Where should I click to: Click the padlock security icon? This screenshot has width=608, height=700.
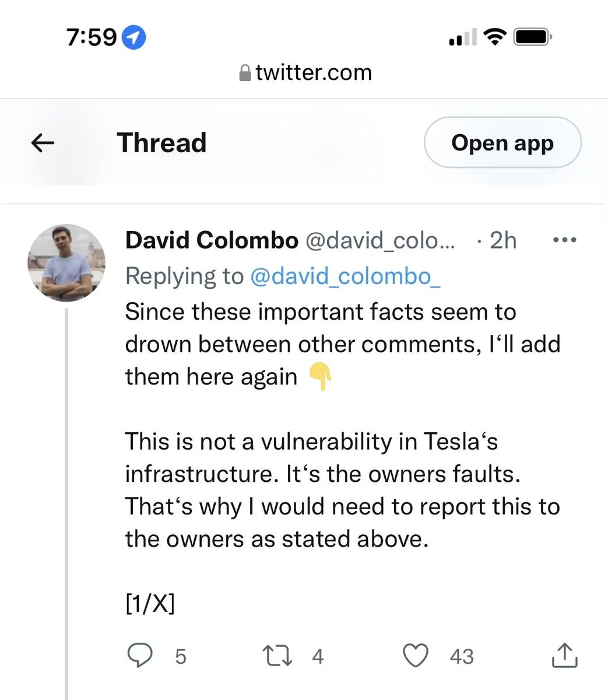coord(245,73)
